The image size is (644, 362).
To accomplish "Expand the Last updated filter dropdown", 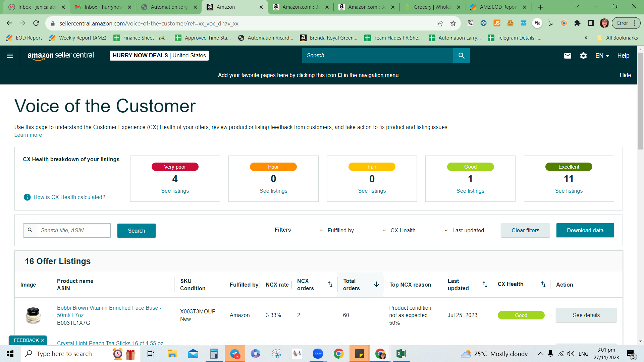I will (x=464, y=230).
